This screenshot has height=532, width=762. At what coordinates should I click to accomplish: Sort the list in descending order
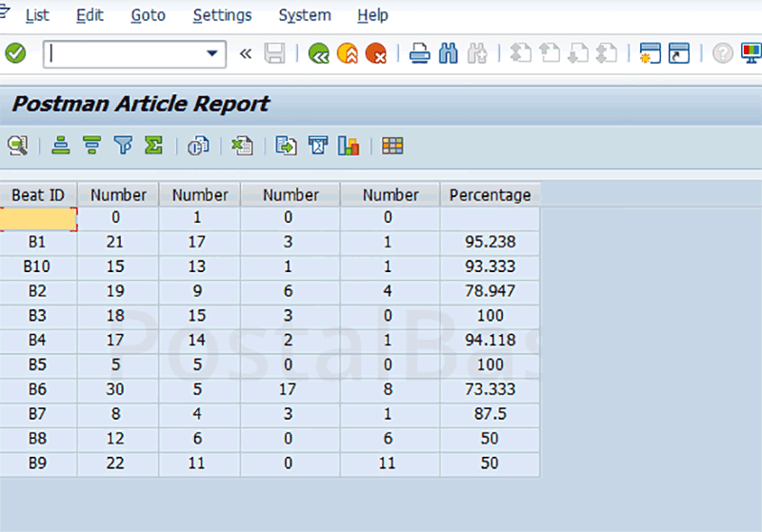(x=91, y=146)
